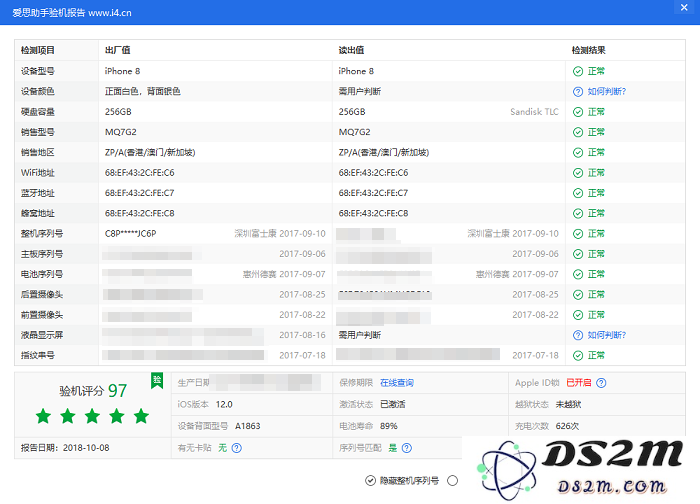Viewport: 700px width, 504px height.
Task: Click the green check icon in 前置摄像头 row
Action: point(578,315)
